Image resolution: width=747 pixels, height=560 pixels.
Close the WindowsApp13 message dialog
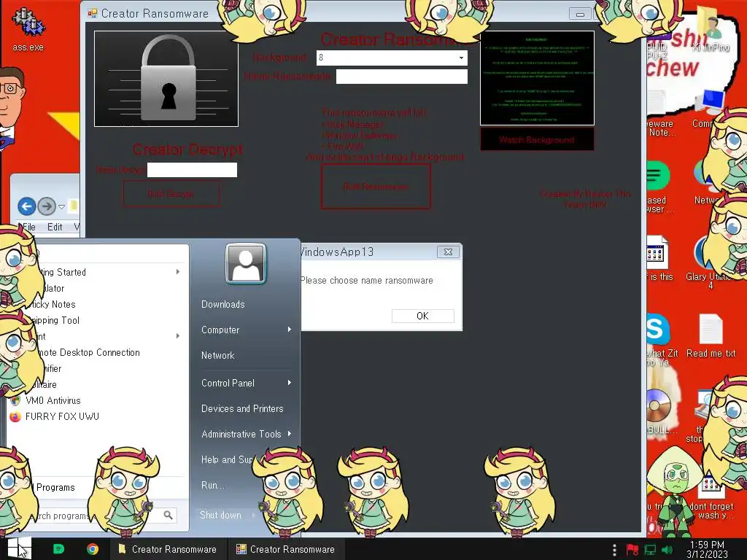tap(449, 252)
